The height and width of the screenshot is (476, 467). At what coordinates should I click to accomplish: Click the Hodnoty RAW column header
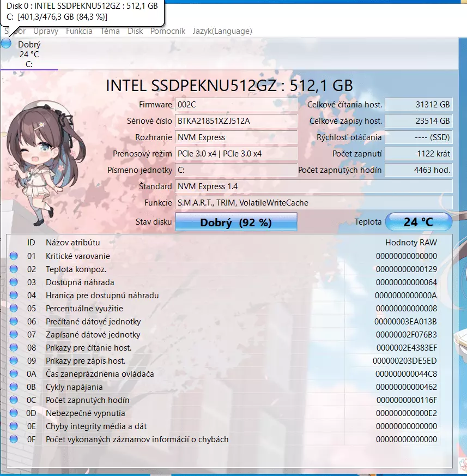(x=411, y=242)
